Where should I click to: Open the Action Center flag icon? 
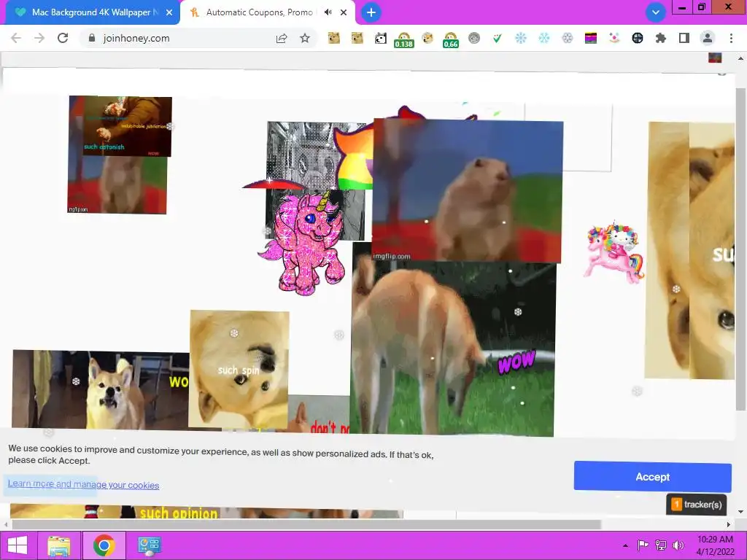click(643, 545)
